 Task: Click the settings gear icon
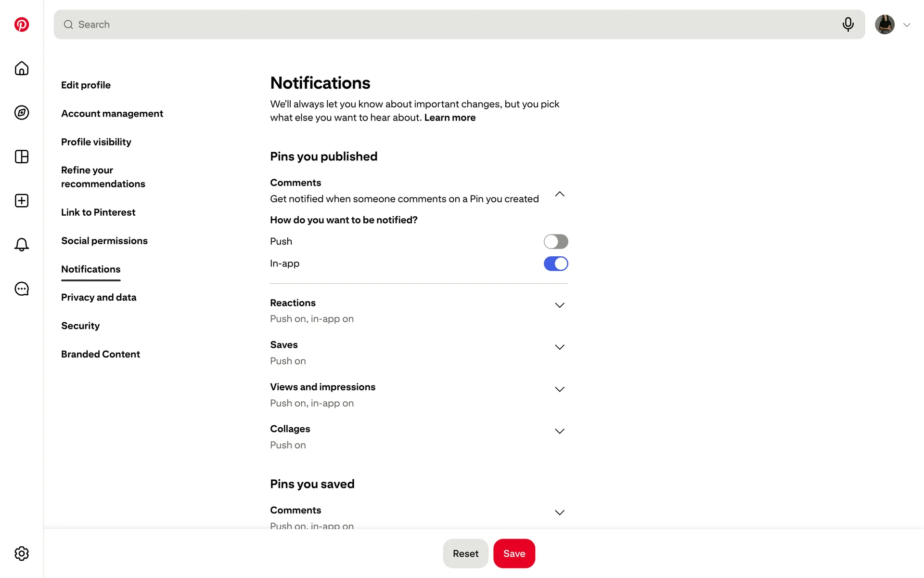[22, 553]
